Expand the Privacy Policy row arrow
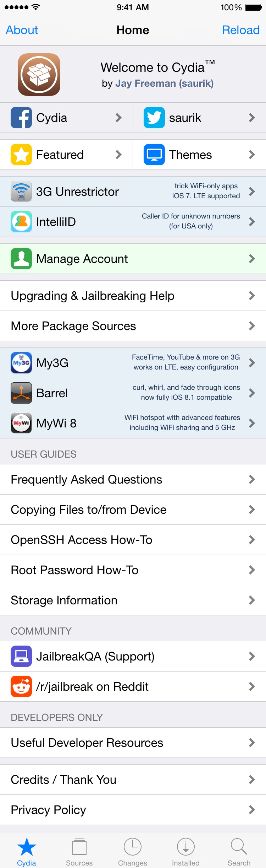The width and height of the screenshot is (266, 868). pyautogui.click(x=252, y=810)
